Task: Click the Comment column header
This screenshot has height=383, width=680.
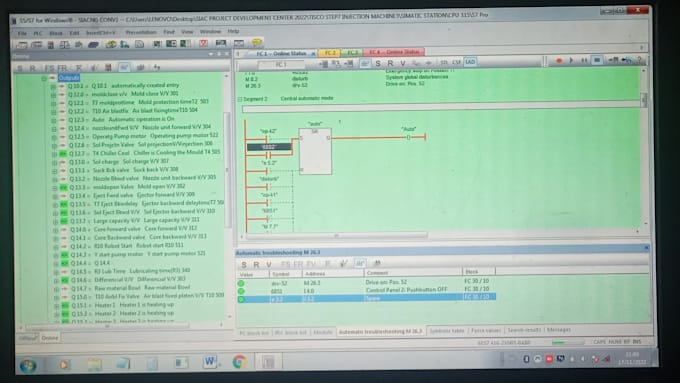Action: 413,273
